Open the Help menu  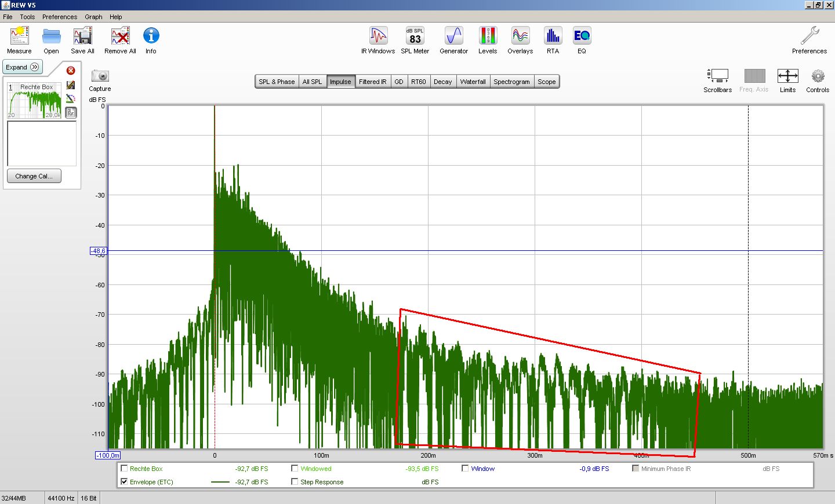click(x=116, y=17)
